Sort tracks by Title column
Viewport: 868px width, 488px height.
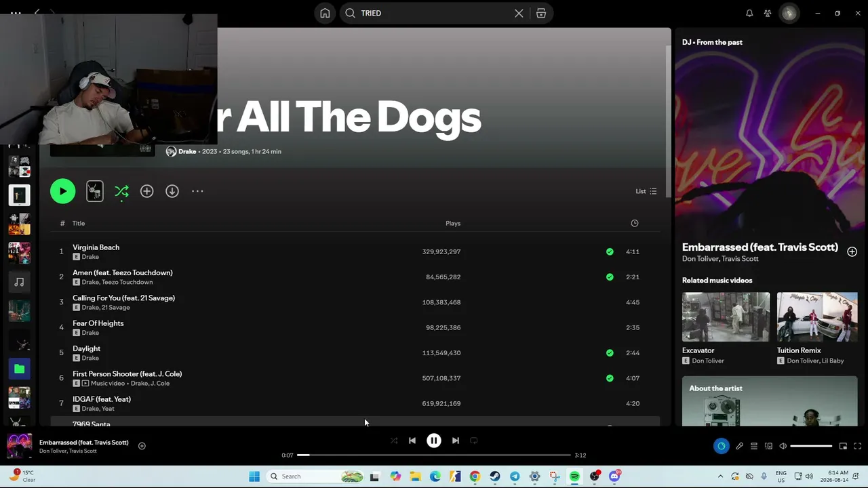tap(79, 223)
